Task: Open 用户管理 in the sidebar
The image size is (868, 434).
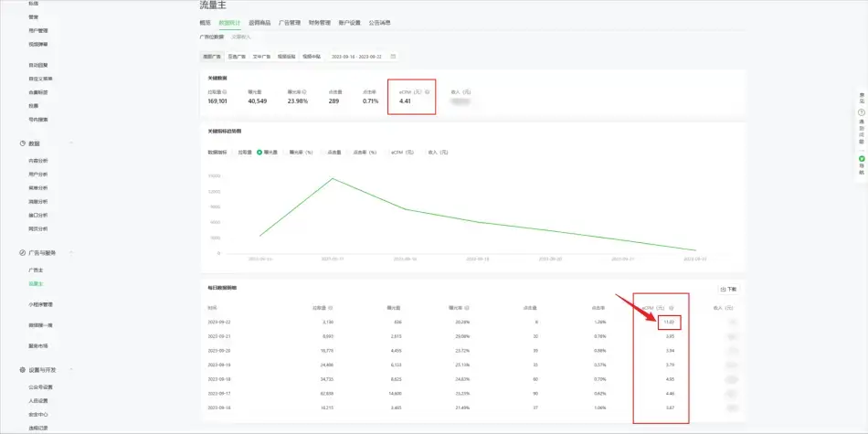Action: (x=38, y=30)
